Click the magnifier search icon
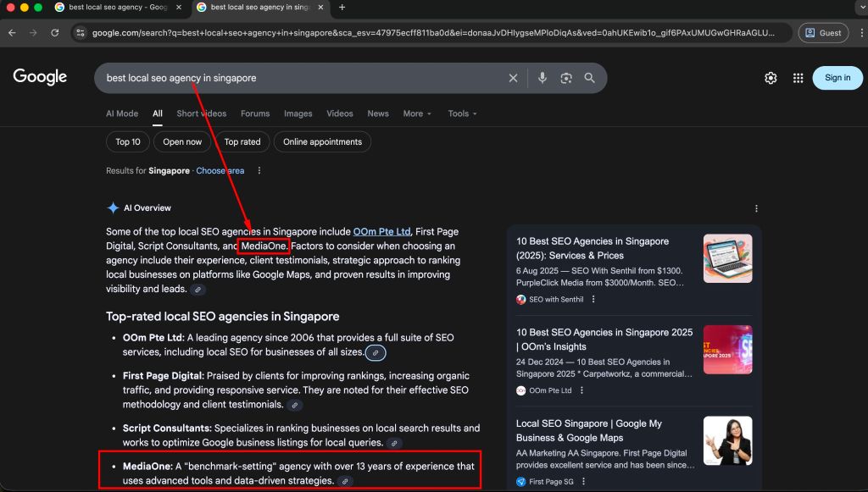This screenshot has width=868, height=492. tap(590, 78)
